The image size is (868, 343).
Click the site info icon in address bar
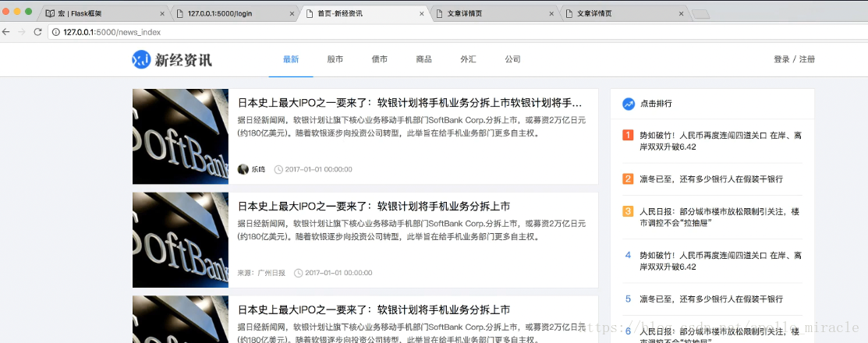pos(56,32)
